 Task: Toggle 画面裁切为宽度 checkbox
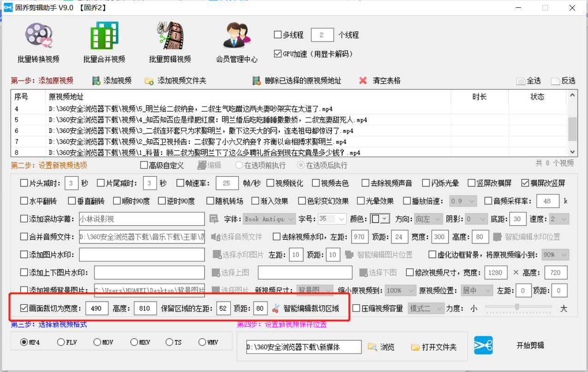coord(24,308)
